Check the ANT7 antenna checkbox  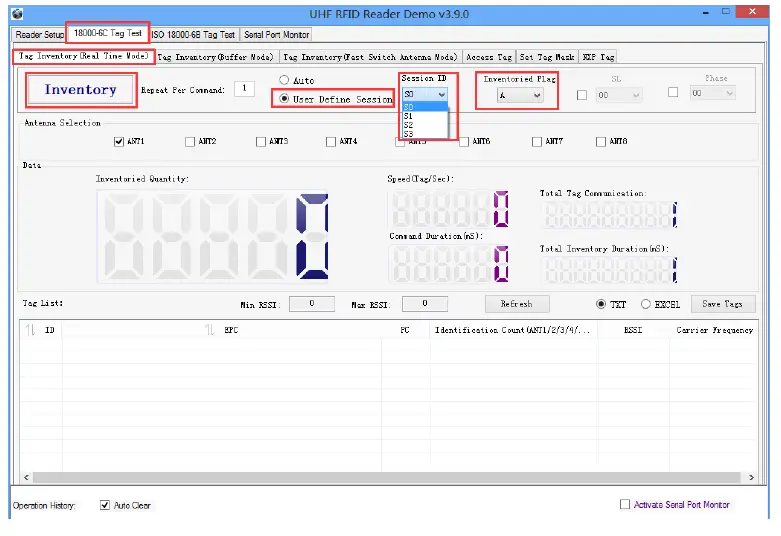[536, 141]
